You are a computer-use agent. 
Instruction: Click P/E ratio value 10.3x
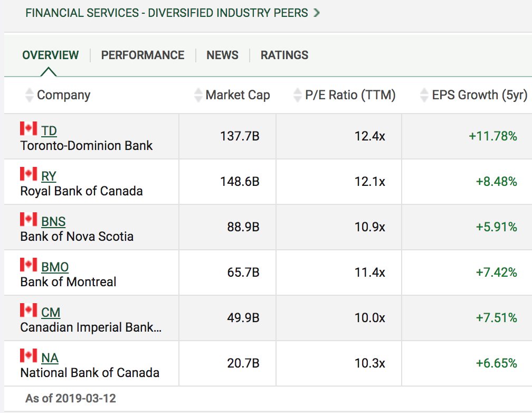370,363
